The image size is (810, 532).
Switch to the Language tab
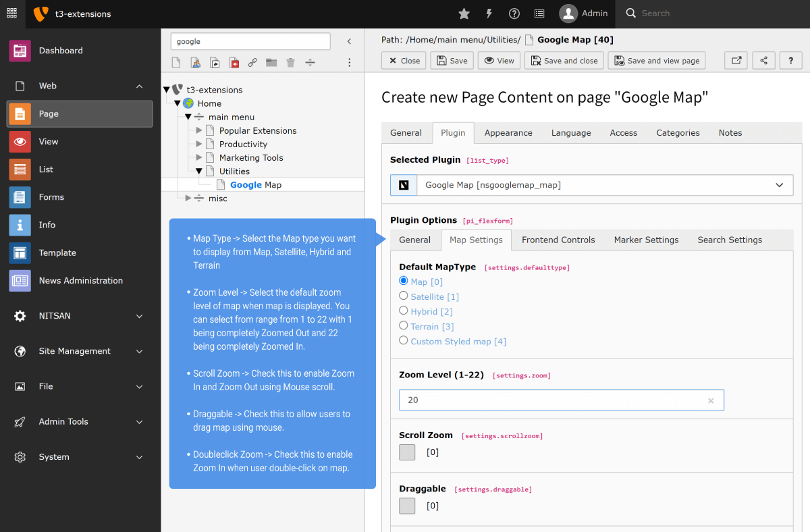(x=571, y=133)
